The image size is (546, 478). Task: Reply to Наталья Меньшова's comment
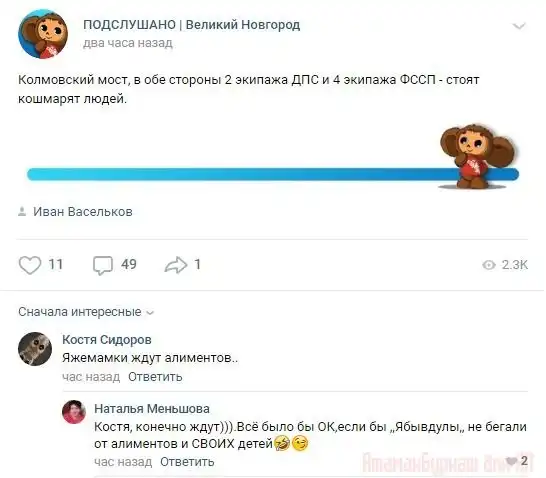pyautogui.click(x=187, y=462)
